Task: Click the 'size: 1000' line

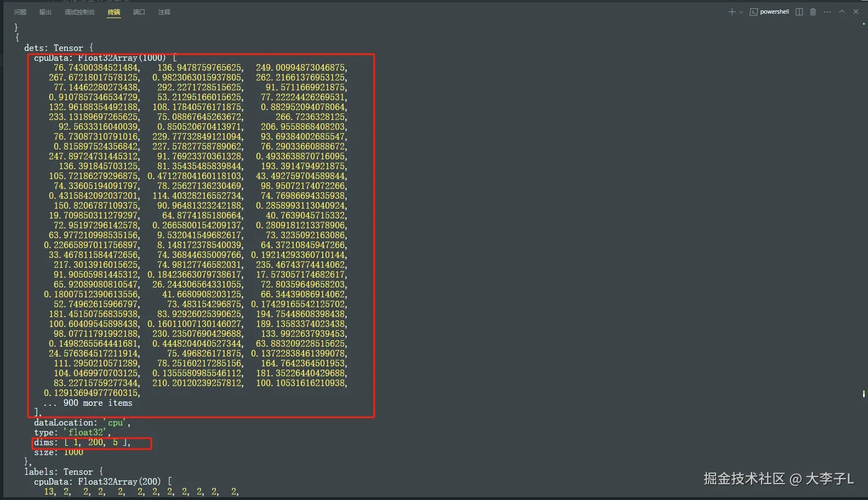Action: click(59, 452)
